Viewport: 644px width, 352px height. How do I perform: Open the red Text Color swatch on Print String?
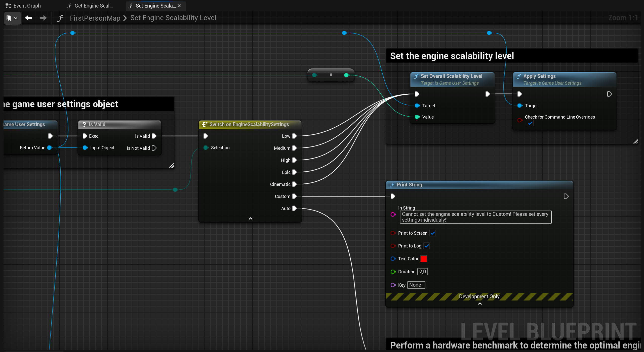423,259
